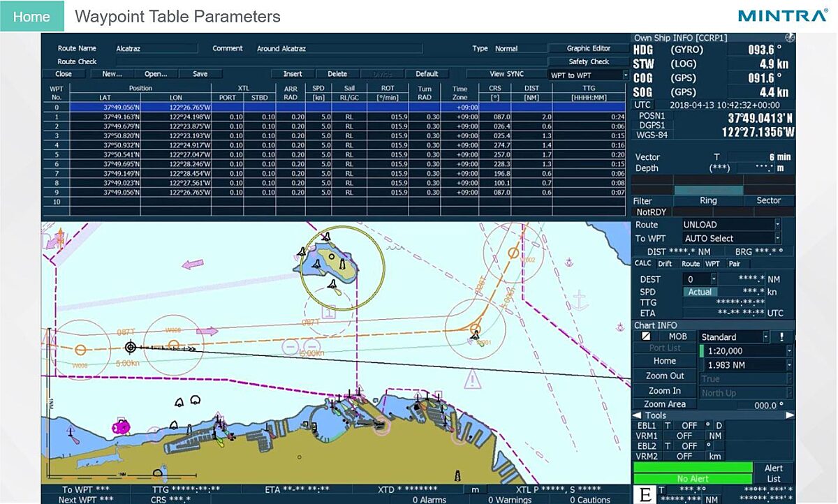This screenshot has width=838, height=504.
Task: Click the Zoom In button
Action: 665,390
